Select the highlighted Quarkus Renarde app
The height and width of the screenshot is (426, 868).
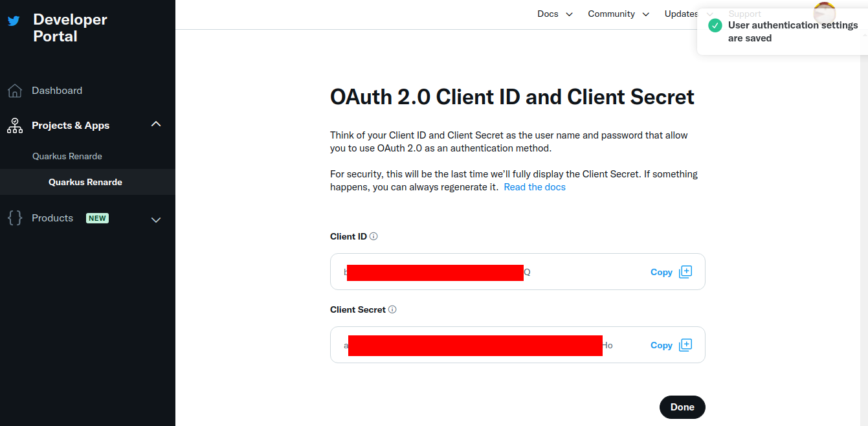coord(85,182)
